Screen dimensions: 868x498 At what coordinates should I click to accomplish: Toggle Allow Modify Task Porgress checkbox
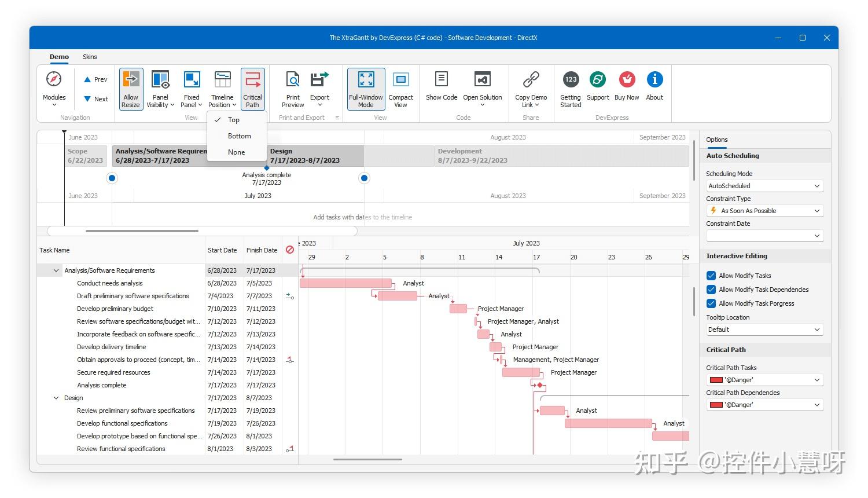pyautogui.click(x=711, y=303)
